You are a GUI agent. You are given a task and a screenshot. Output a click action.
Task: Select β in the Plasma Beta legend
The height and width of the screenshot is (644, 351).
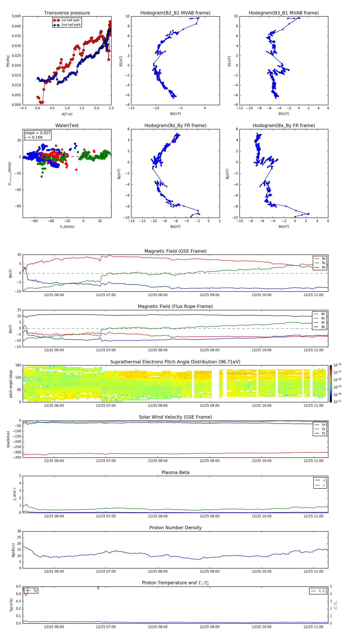320,485
